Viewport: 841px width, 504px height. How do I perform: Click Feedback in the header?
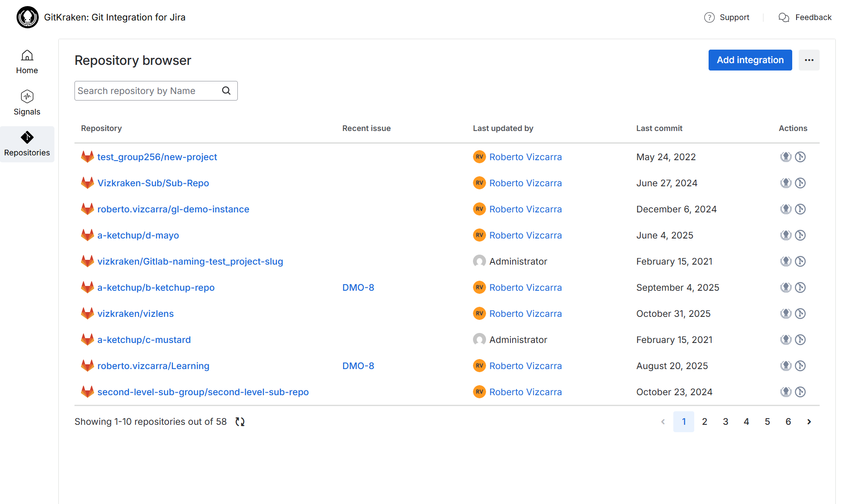click(805, 17)
